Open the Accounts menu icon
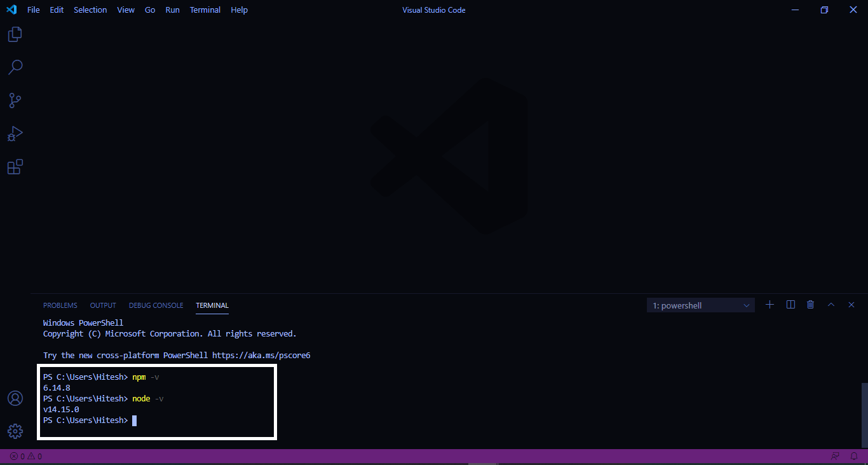This screenshot has width=868, height=465. pos(15,398)
